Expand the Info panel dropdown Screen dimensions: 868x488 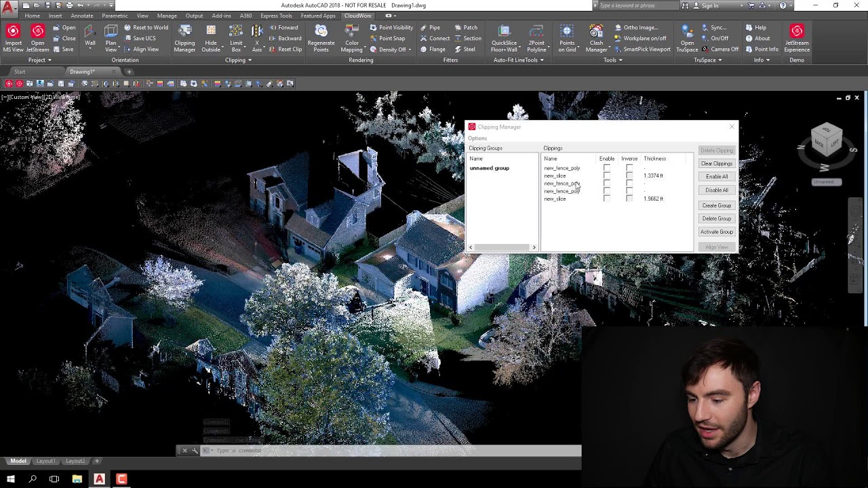tap(762, 60)
